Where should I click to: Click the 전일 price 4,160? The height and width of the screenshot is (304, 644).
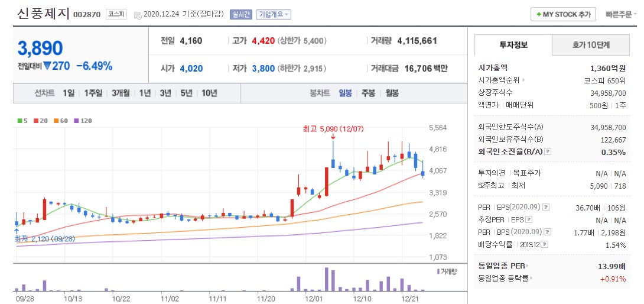pos(191,41)
